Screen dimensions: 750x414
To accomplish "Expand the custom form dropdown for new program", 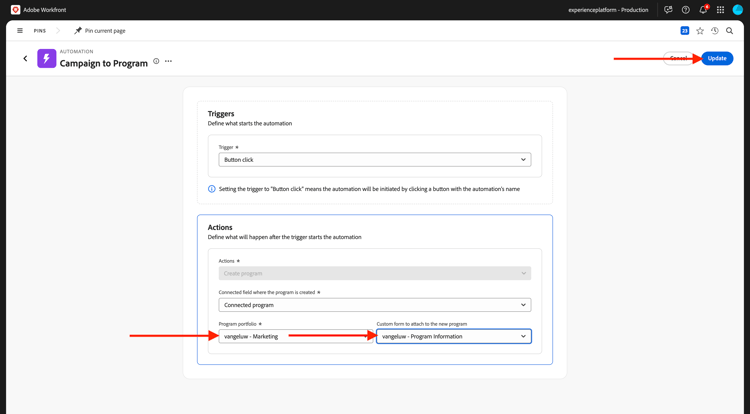I will click(x=454, y=337).
